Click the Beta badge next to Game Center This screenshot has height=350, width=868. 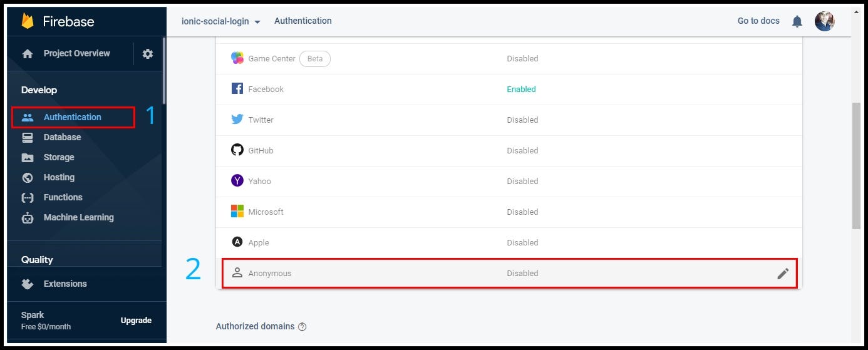315,59
